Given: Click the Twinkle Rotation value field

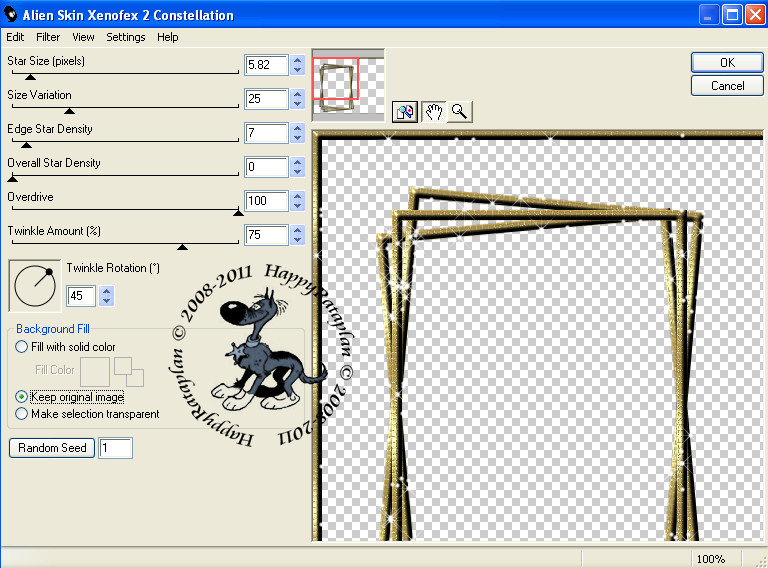Looking at the screenshot, I should coord(81,296).
